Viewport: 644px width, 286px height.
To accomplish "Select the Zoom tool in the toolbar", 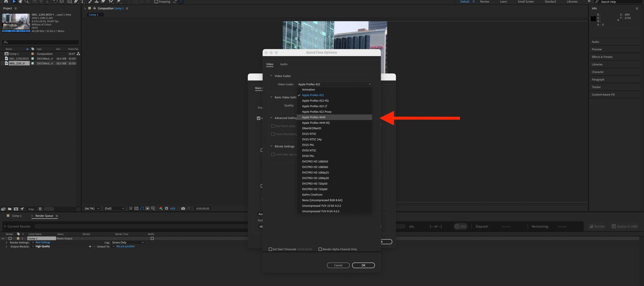I will tap(27, 2).
